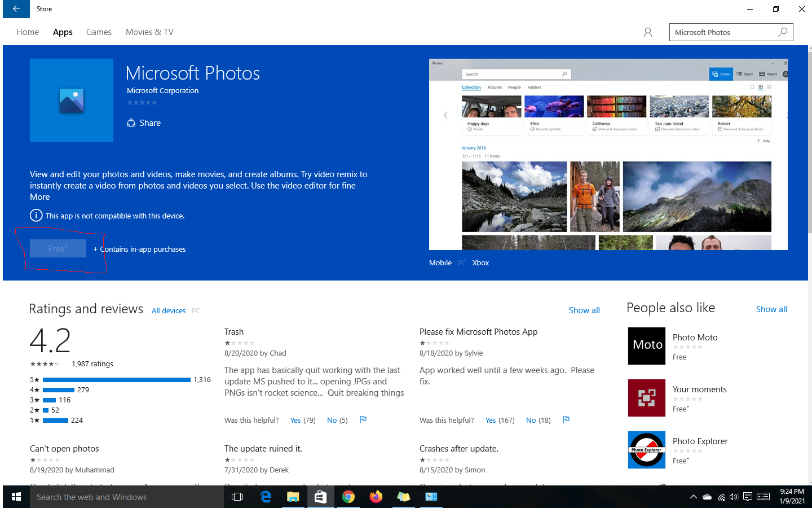This screenshot has width=812, height=508.
Task: Click the search magnifier icon
Action: click(783, 32)
